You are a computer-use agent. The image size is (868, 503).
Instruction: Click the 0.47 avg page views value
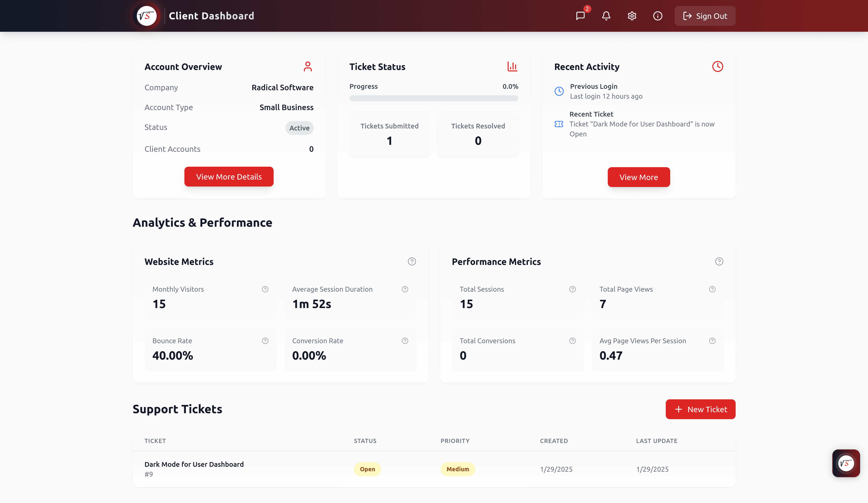pyautogui.click(x=611, y=355)
